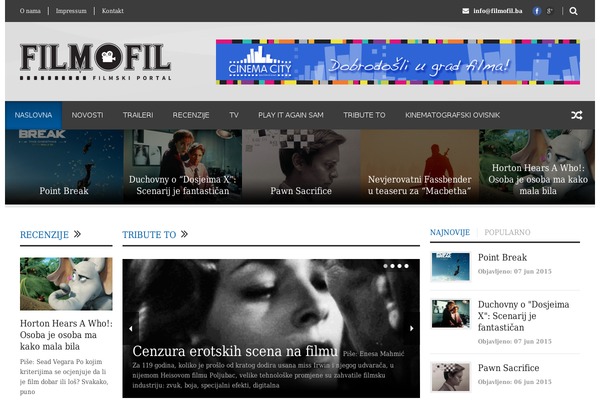
Task: Open the Kontakt link
Action: (x=112, y=11)
